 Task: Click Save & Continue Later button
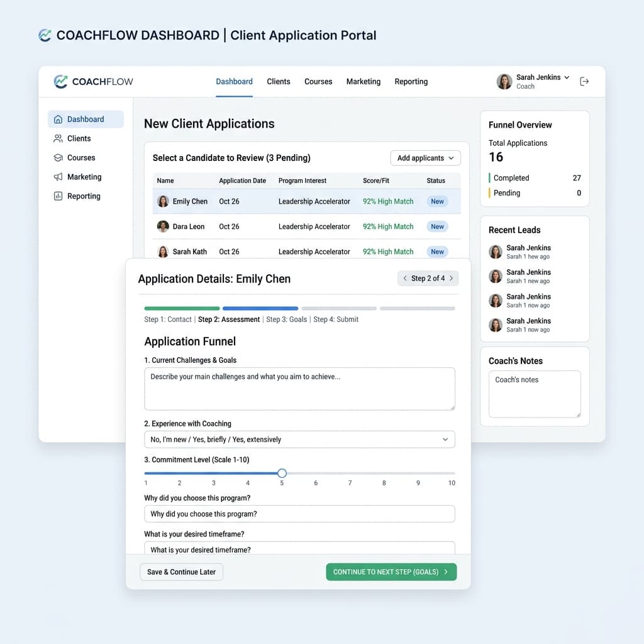(182, 572)
